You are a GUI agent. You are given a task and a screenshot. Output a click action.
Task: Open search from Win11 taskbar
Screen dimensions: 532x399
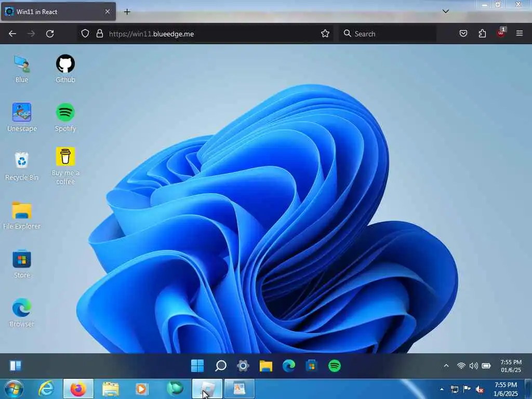tap(220, 366)
